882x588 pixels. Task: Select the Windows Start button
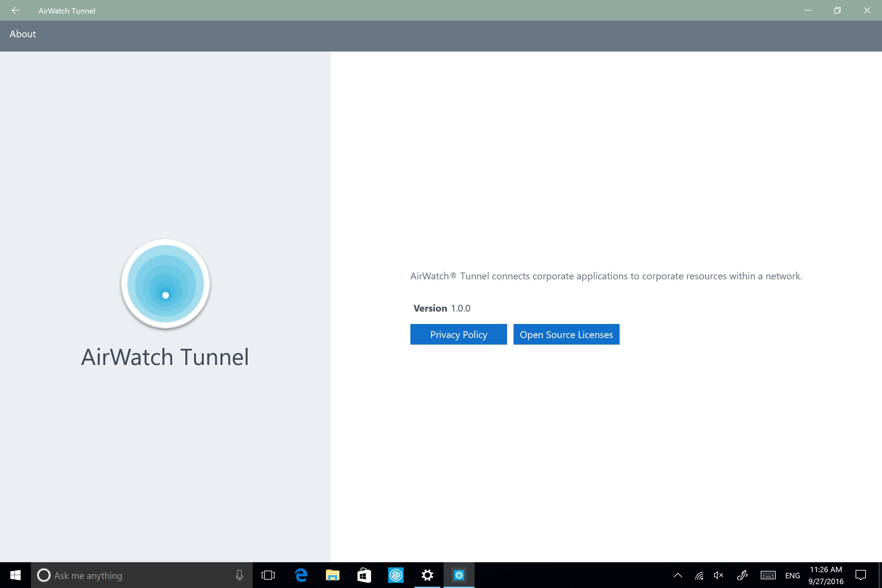[16, 575]
